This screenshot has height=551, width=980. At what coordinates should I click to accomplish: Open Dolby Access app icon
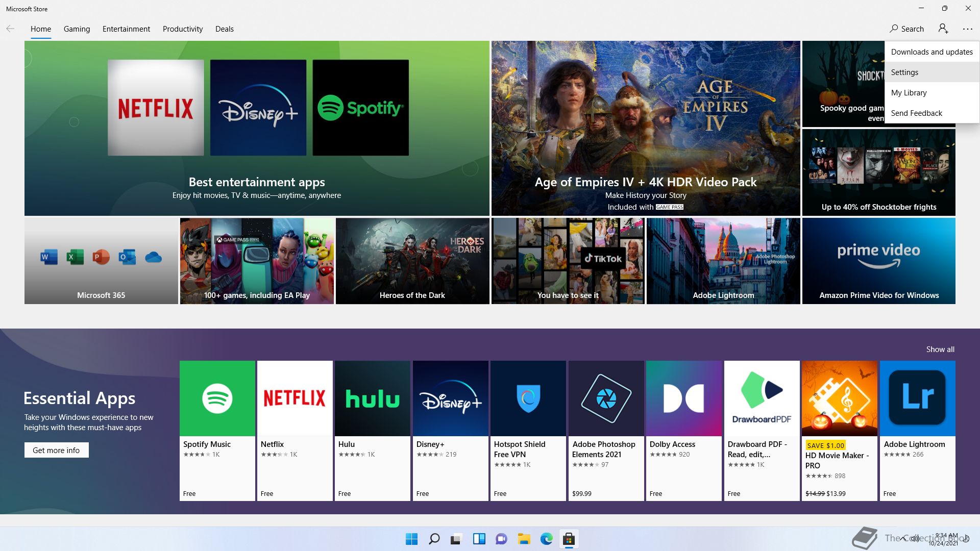[x=684, y=398]
